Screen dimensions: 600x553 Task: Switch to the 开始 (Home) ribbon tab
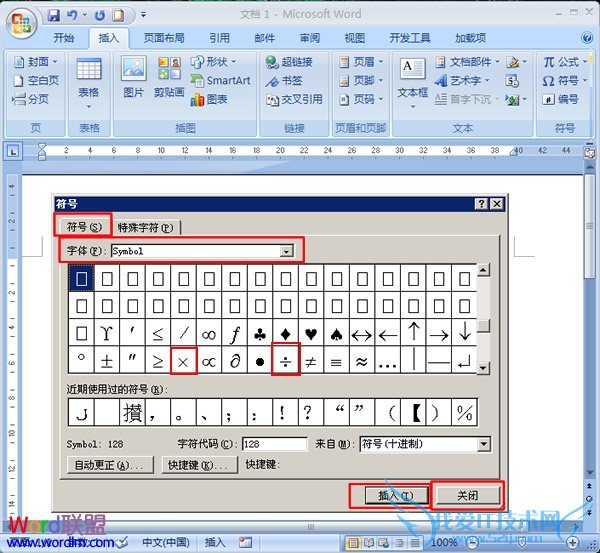(x=64, y=38)
